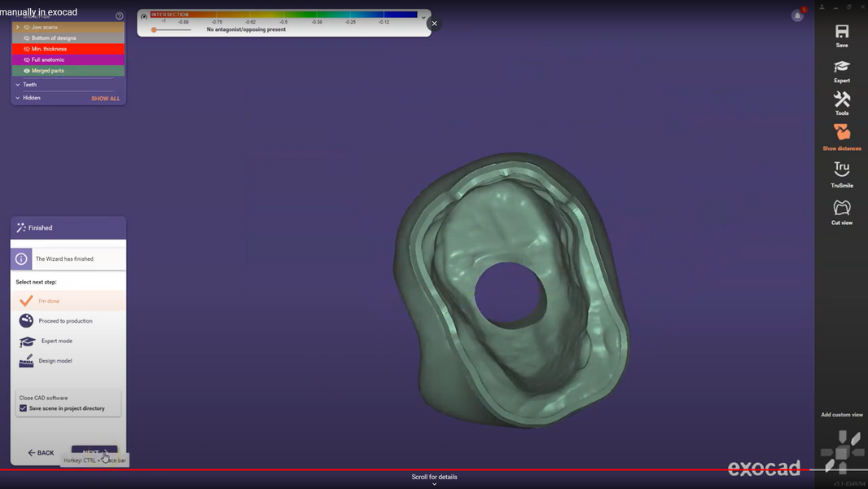868x489 pixels.
Task: Click SHOW ALL next to Hidden
Action: click(105, 98)
